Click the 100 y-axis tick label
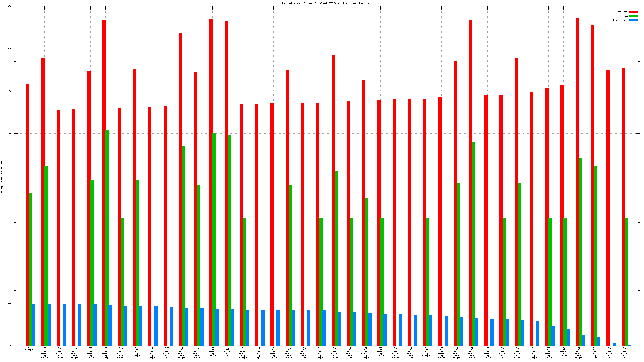 click(10, 133)
